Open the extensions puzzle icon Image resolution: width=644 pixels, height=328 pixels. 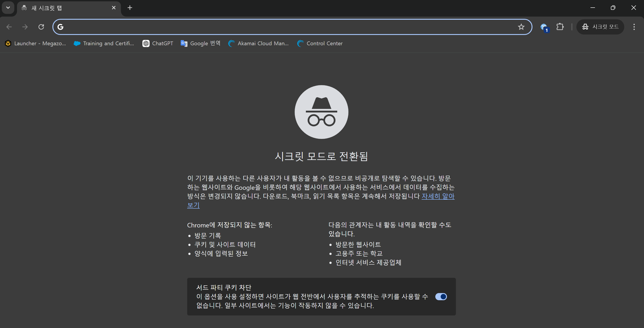(560, 27)
